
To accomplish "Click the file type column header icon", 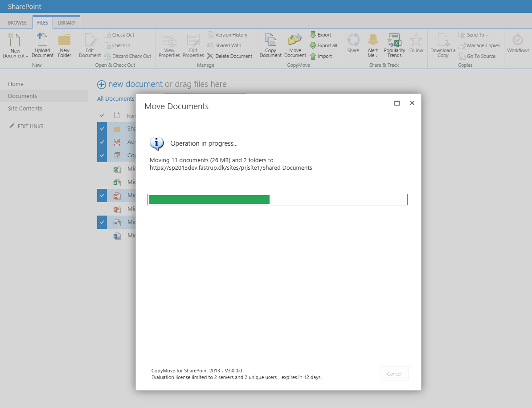I will pos(117,115).
